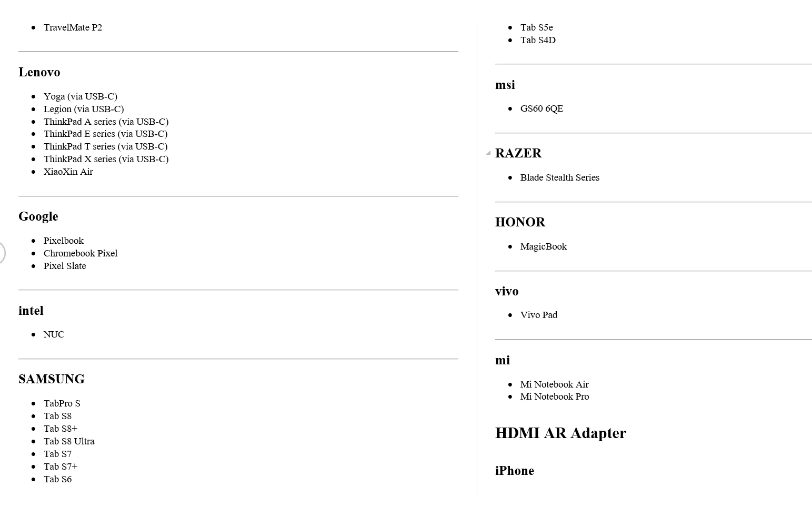Select the Google heading text
The width and height of the screenshot is (812, 506).
(38, 216)
